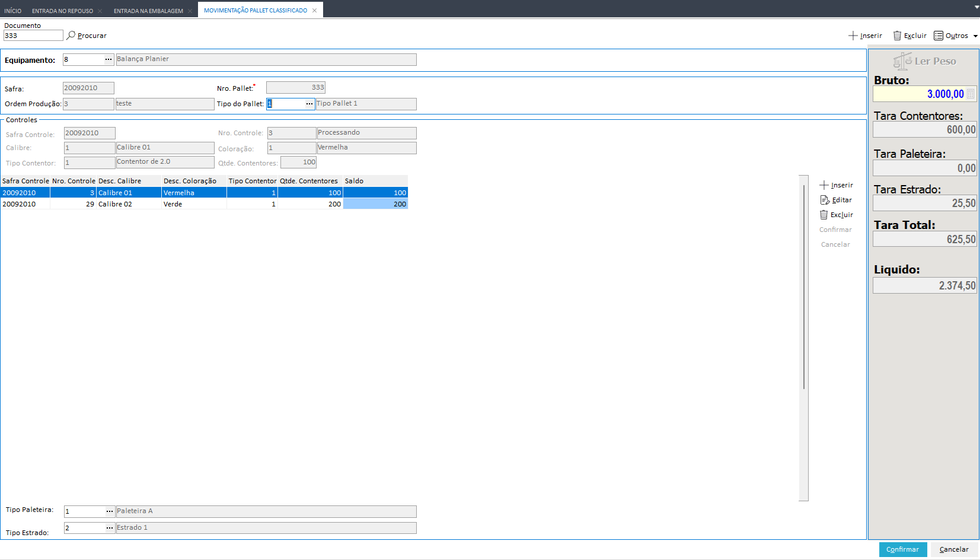Click the Controles grid Editar pencil icon
Screen dimensions: 980x560
[825, 200]
